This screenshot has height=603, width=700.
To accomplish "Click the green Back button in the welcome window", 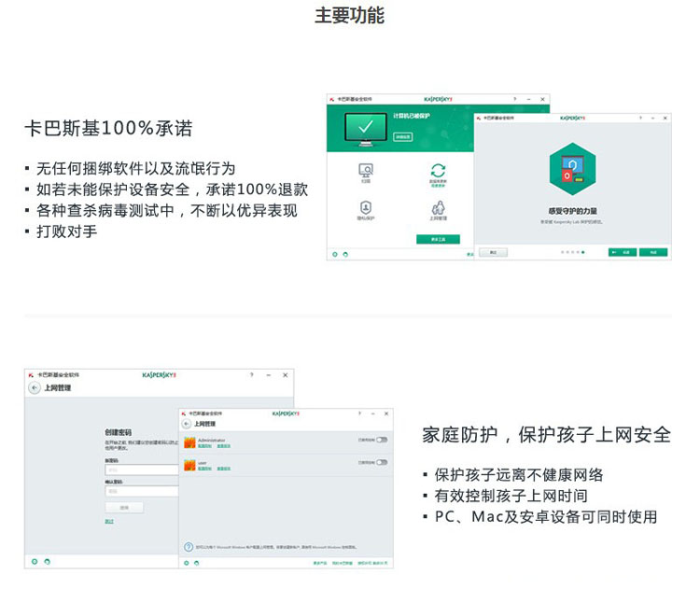I will pyautogui.click(x=623, y=252).
